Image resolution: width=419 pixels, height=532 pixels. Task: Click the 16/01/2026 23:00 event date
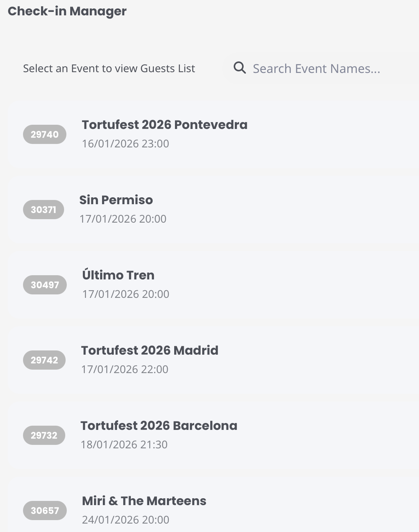tap(125, 144)
